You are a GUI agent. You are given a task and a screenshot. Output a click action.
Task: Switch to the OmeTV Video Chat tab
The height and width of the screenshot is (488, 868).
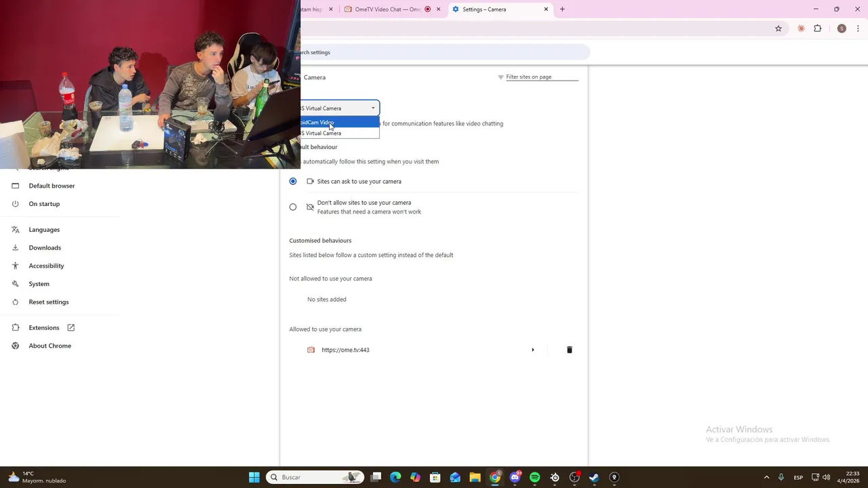tap(393, 9)
